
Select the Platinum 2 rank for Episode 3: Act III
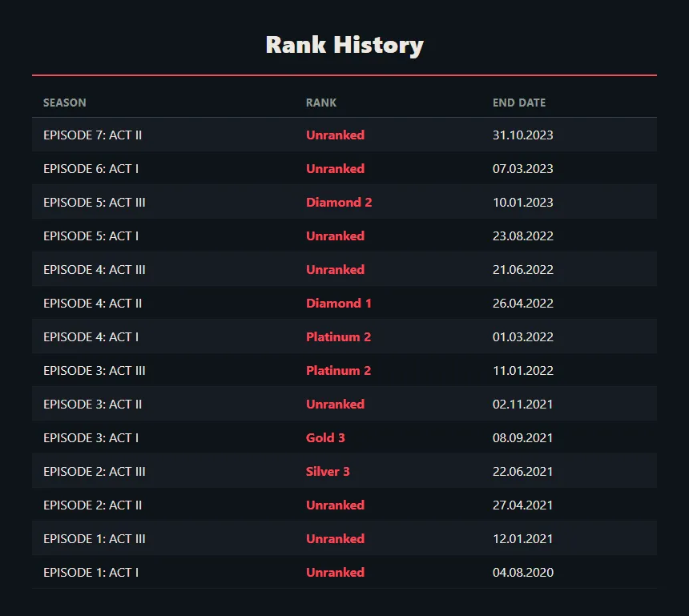338,371
